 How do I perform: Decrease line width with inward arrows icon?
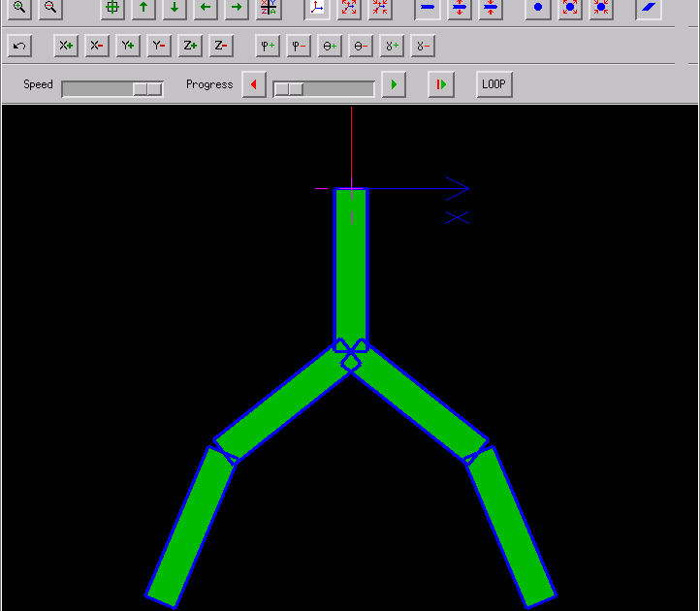pyautogui.click(x=491, y=8)
